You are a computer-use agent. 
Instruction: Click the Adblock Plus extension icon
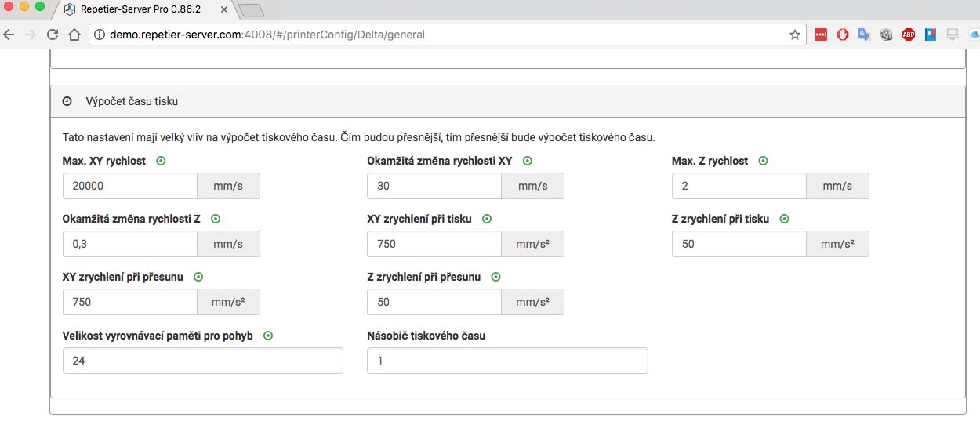(x=909, y=35)
